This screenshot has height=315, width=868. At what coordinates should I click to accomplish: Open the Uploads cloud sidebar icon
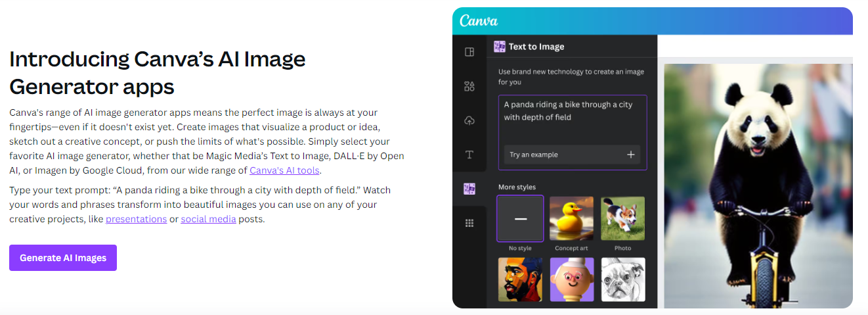pyautogui.click(x=469, y=120)
